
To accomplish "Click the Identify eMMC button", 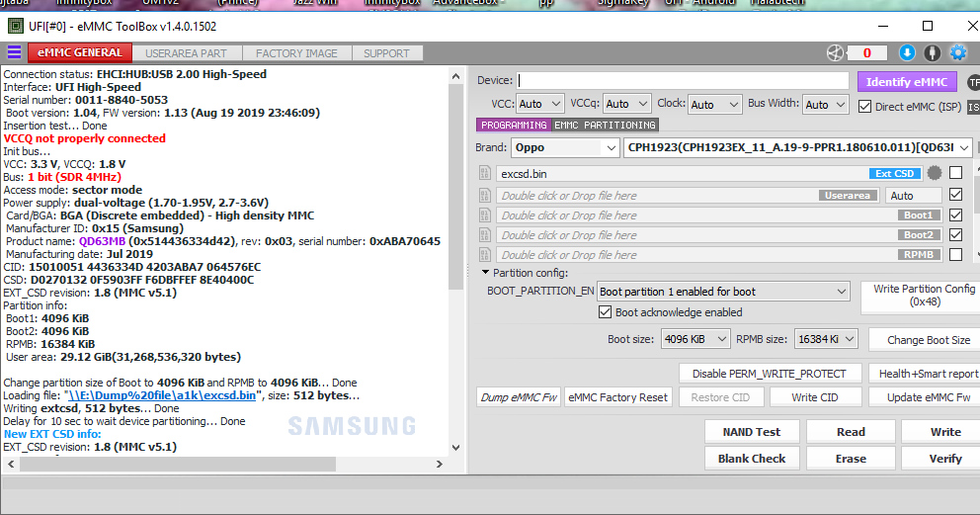I will 907,82.
